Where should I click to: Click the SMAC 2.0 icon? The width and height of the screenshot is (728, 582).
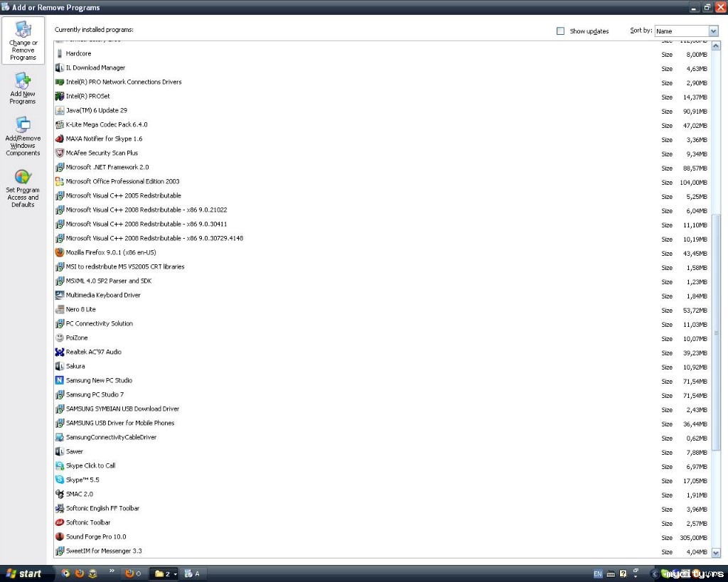pyautogui.click(x=60, y=495)
